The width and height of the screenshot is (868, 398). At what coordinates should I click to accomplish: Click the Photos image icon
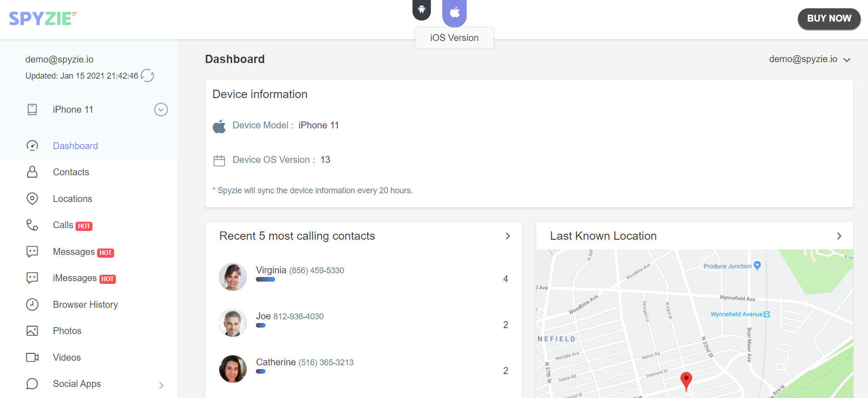click(32, 331)
